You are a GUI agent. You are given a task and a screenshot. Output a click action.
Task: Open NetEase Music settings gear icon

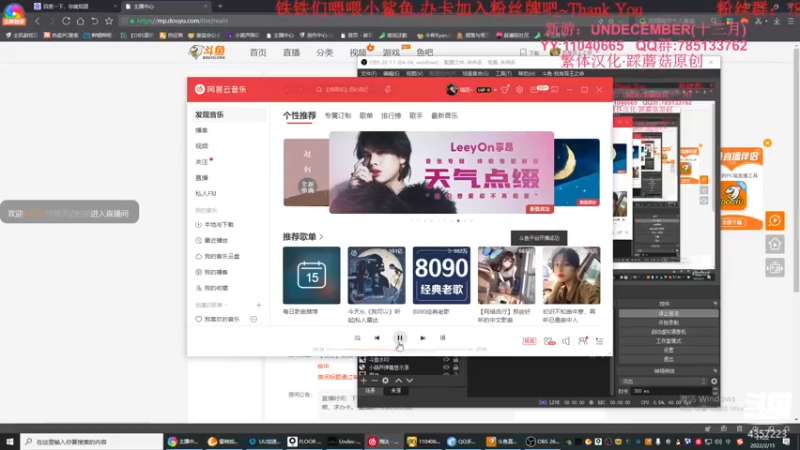point(519,89)
